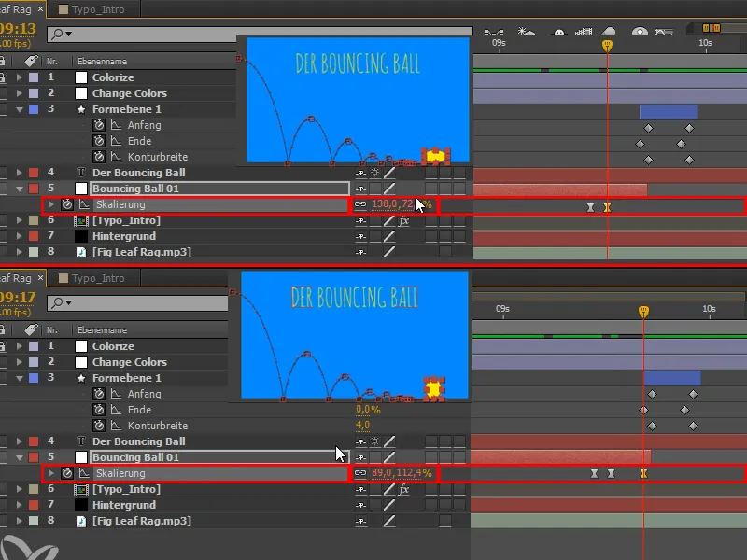Click the Nr. column header in the 09:17 timeline
The width and height of the screenshot is (747, 560).
(x=52, y=329)
